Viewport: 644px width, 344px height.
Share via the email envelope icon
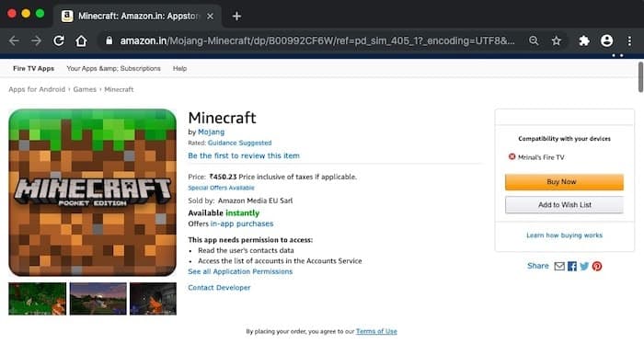coord(559,266)
